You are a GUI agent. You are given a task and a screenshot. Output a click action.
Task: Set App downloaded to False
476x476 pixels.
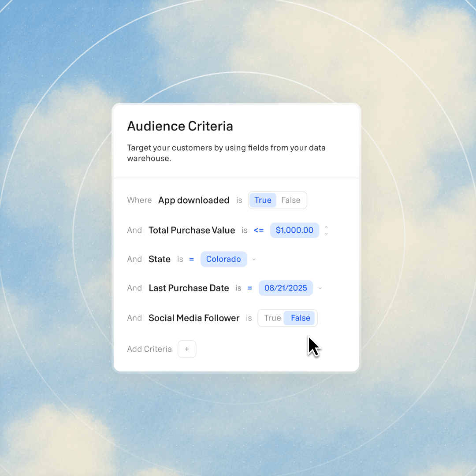[291, 200]
